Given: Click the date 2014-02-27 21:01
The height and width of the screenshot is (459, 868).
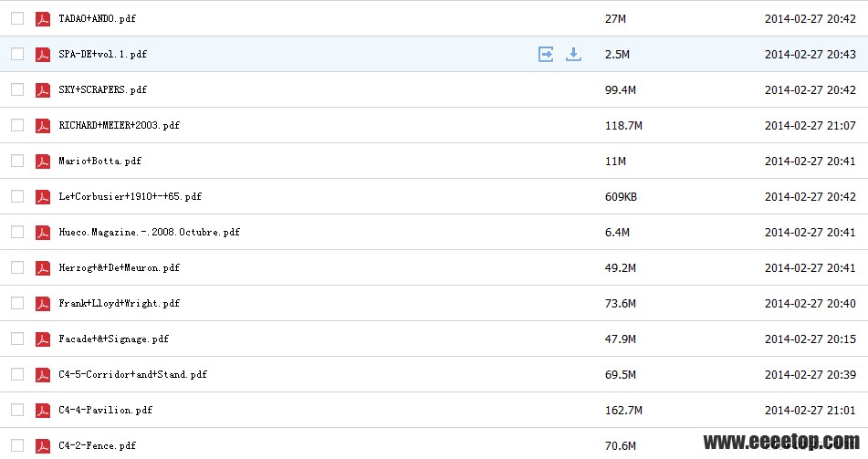Looking at the screenshot, I should tap(810, 411).
